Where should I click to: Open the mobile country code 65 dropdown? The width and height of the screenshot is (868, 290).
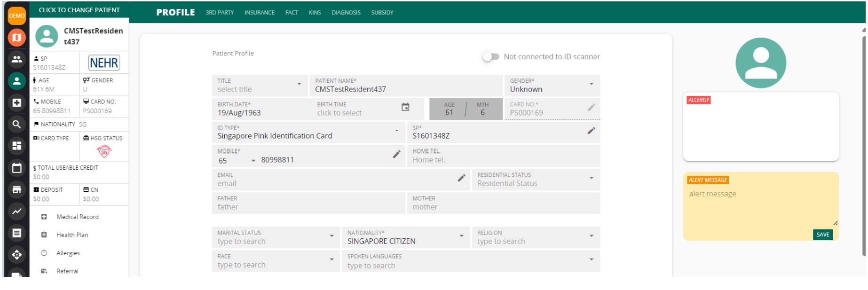(x=237, y=160)
